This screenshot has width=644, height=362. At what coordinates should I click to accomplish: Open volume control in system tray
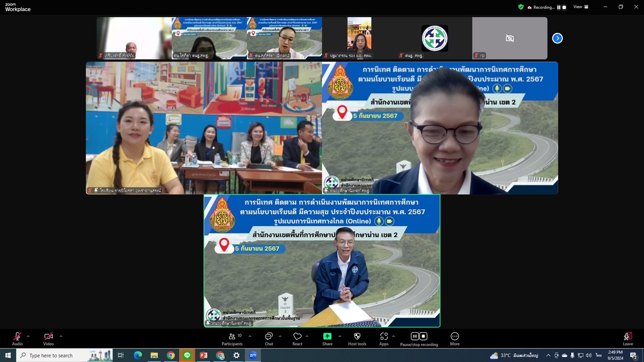tap(589, 355)
